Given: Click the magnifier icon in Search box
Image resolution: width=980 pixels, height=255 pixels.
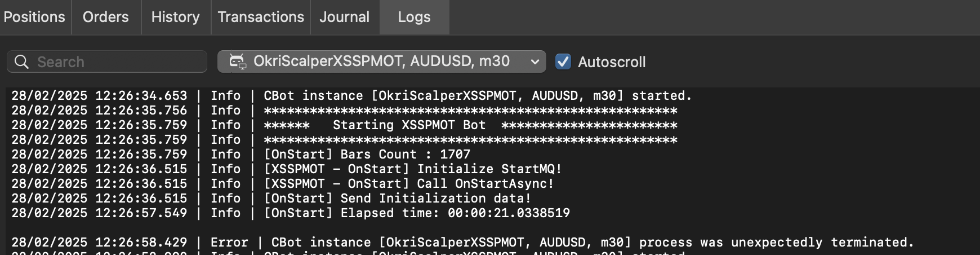Looking at the screenshot, I should 21,62.
